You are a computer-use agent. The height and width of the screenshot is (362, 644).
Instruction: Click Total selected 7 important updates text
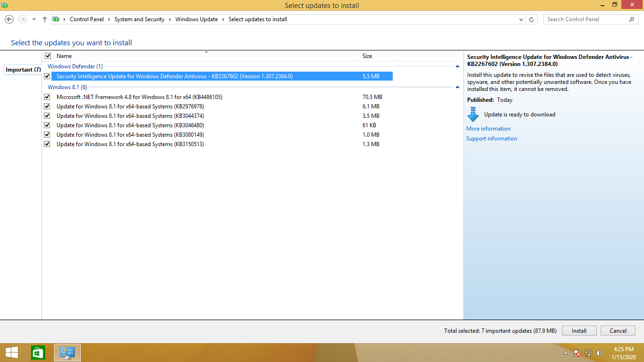tap(500, 331)
